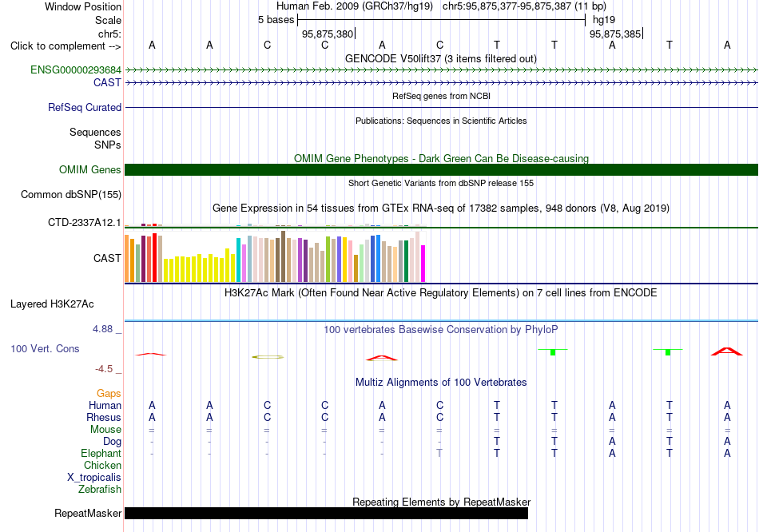This screenshot has height=532, width=759.
Task: Click the RepeatMasker track label
Action: 88,513
